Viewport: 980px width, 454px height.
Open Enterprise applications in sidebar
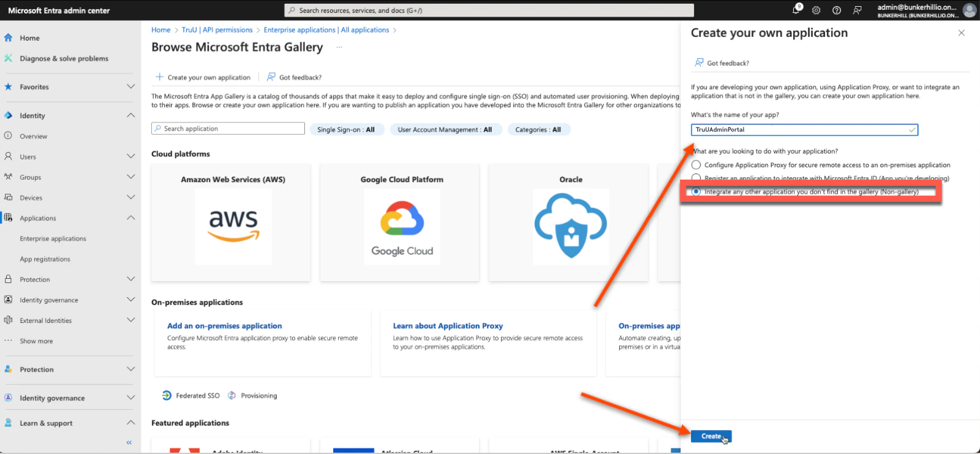click(x=53, y=239)
